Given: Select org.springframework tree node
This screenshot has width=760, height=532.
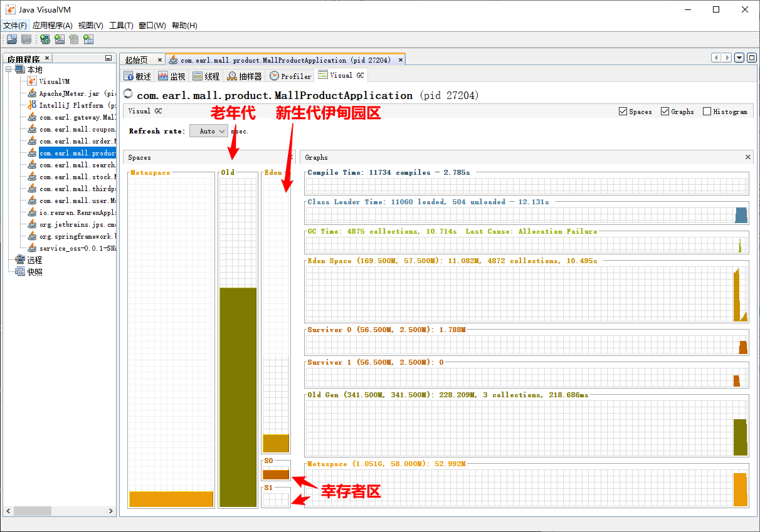Looking at the screenshot, I should pos(71,236).
